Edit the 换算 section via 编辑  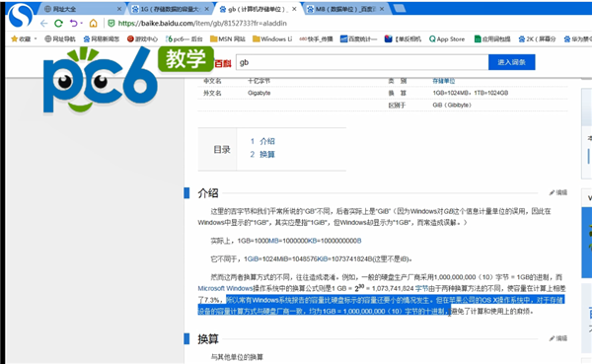click(558, 338)
